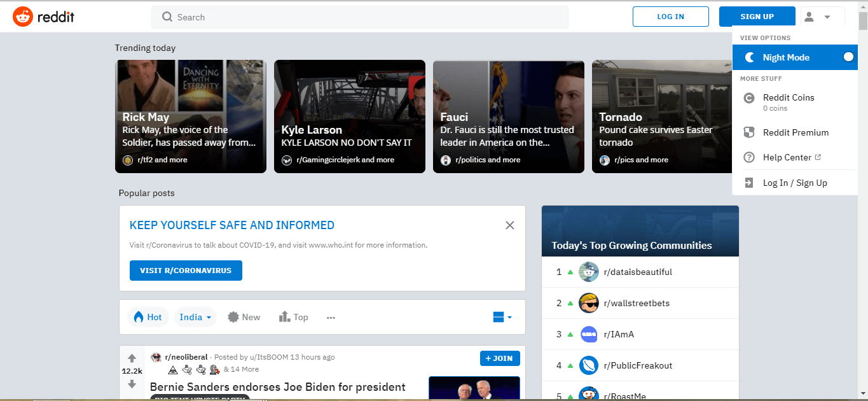Open r/dataisbeautiful community link

638,272
